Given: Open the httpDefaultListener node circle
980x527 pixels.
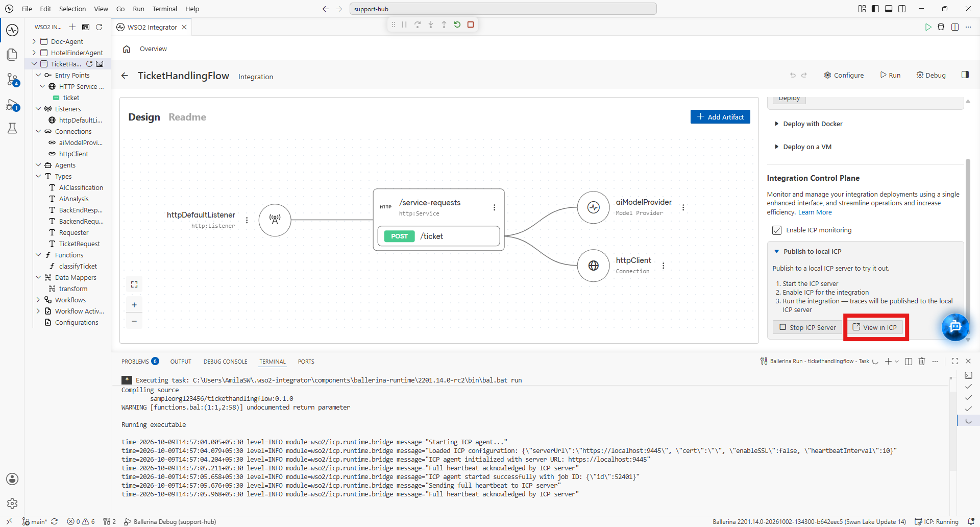Looking at the screenshot, I should 275,220.
